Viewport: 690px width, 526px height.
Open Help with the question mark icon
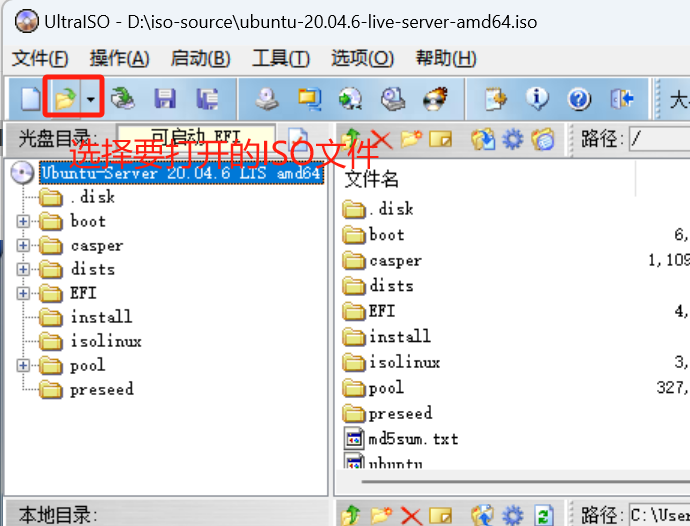(x=579, y=99)
